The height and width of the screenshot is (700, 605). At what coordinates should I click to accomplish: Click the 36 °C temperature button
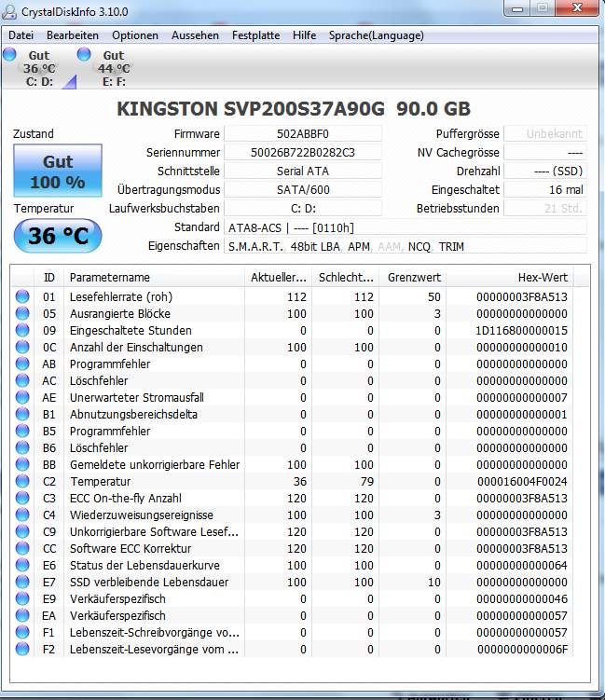click(x=58, y=235)
